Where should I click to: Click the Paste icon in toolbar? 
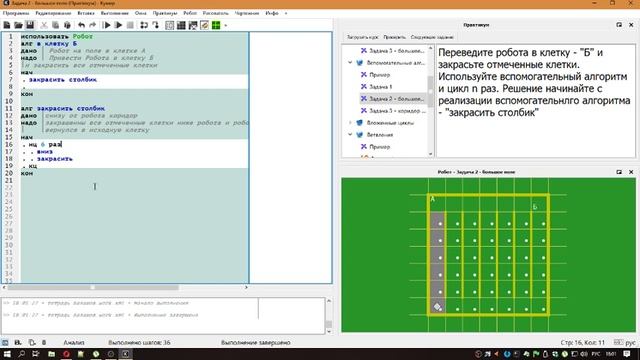pos(67,25)
